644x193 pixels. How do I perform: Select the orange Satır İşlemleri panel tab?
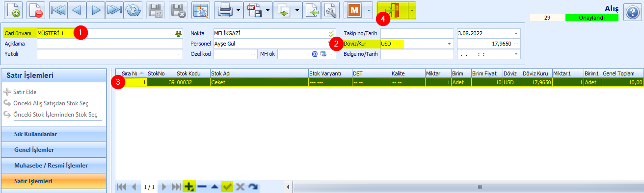tap(54, 181)
